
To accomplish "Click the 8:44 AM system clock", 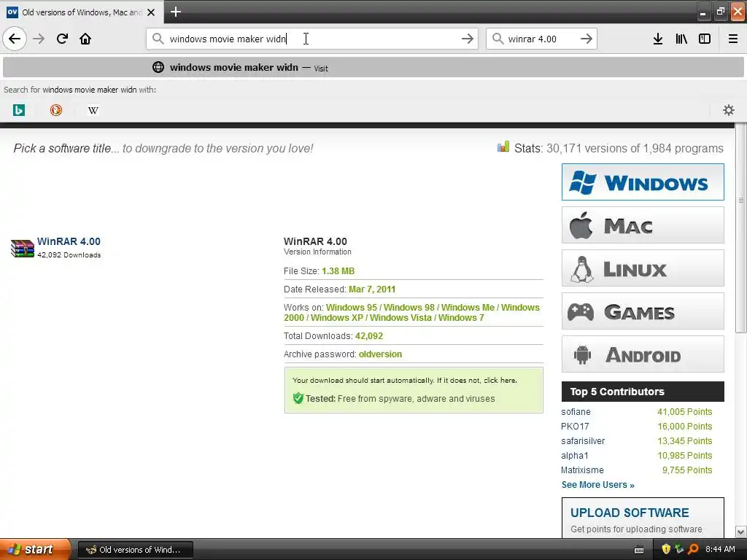I will [720, 549].
